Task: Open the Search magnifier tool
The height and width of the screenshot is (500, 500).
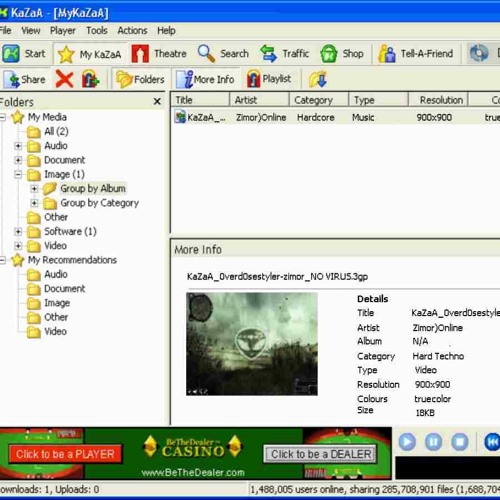Action: point(223,53)
